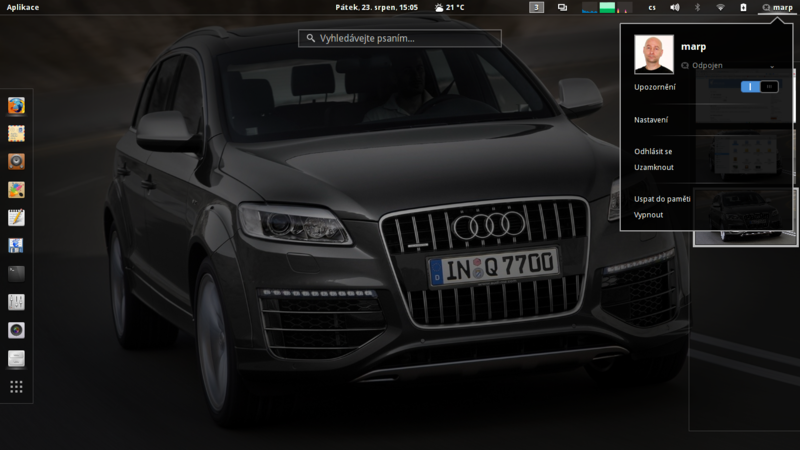Select Uzamknout to lock screen
Viewport: 800px width, 450px height.
pyautogui.click(x=654, y=167)
